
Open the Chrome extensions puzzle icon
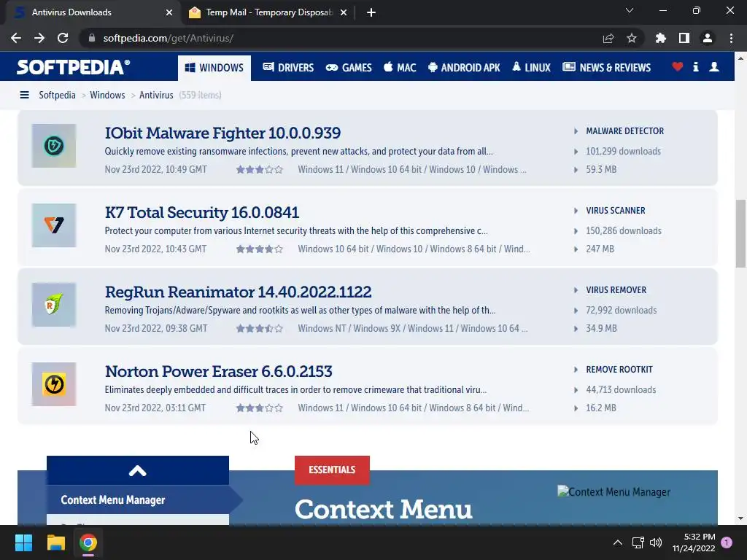point(660,38)
